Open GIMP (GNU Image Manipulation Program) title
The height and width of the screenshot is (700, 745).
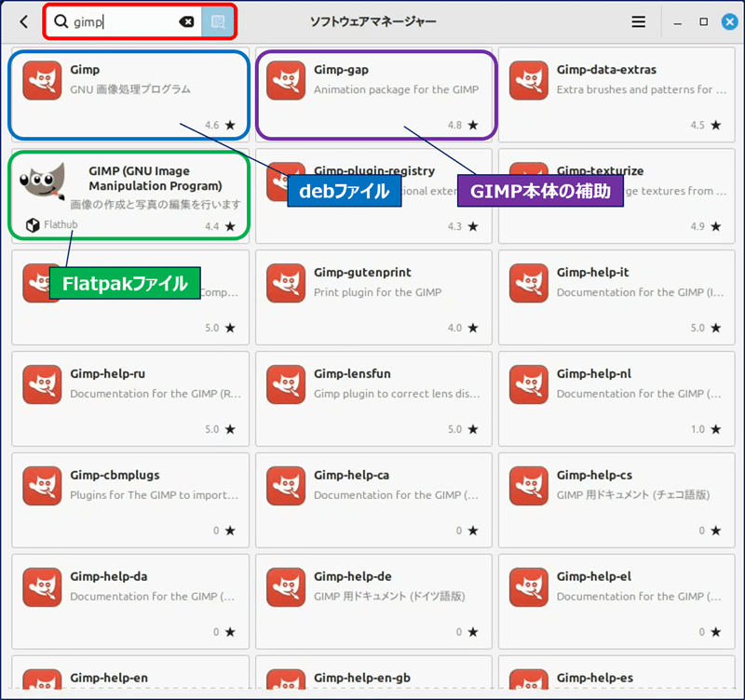tap(156, 178)
